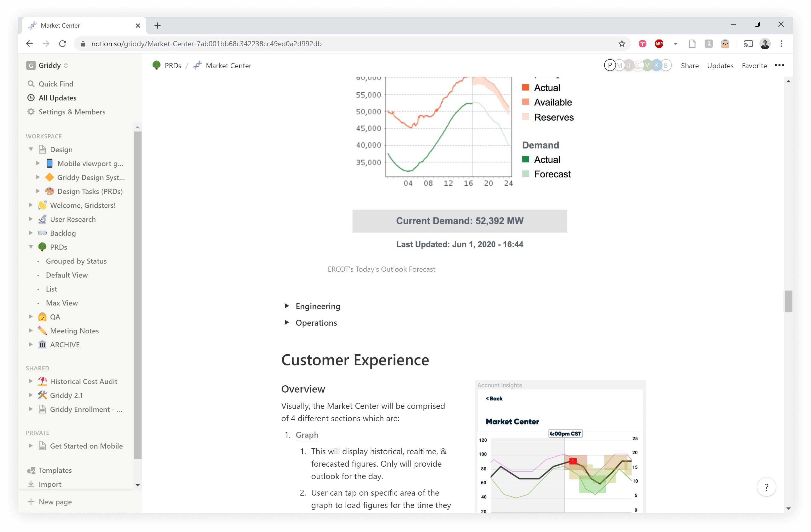Open the help question mark button
Viewport: 811px width, 532px height.
(x=766, y=487)
